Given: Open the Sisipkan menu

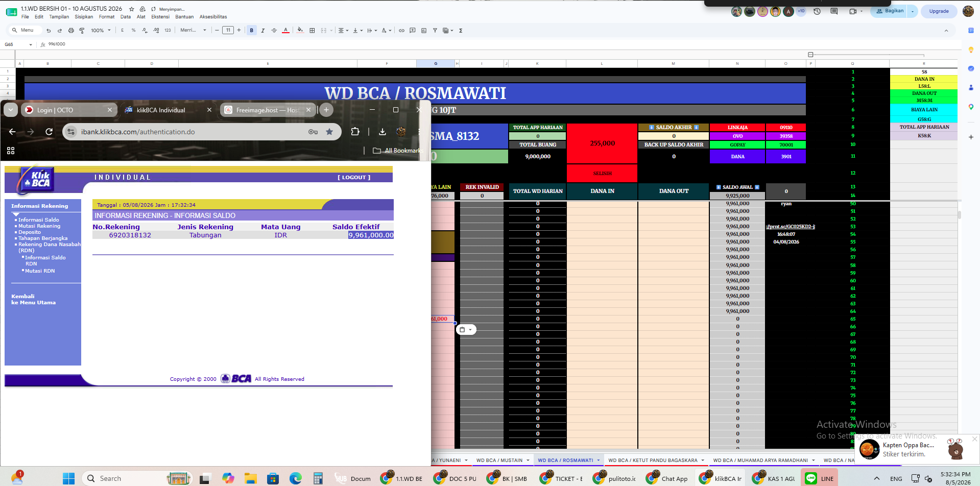Looking at the screenshot, I should (x=84, y=17).
